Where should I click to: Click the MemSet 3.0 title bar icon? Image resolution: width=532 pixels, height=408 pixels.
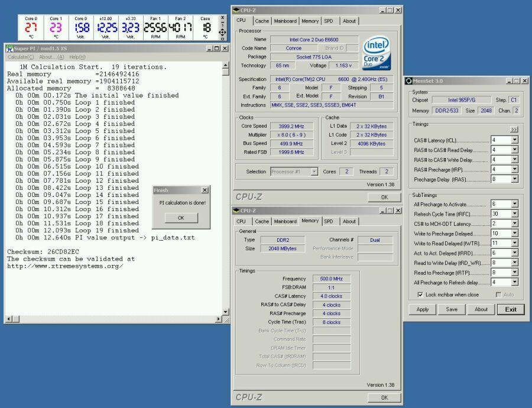(409, 81)
